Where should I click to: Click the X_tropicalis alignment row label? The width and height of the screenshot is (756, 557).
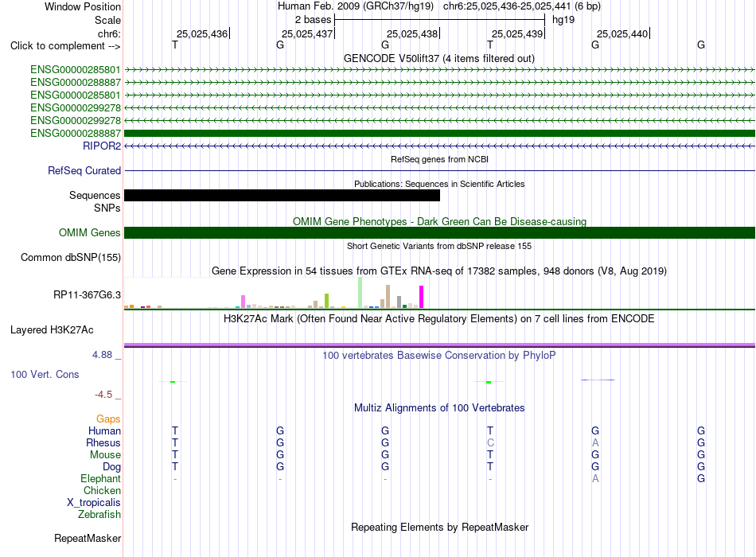click(94, 503)
